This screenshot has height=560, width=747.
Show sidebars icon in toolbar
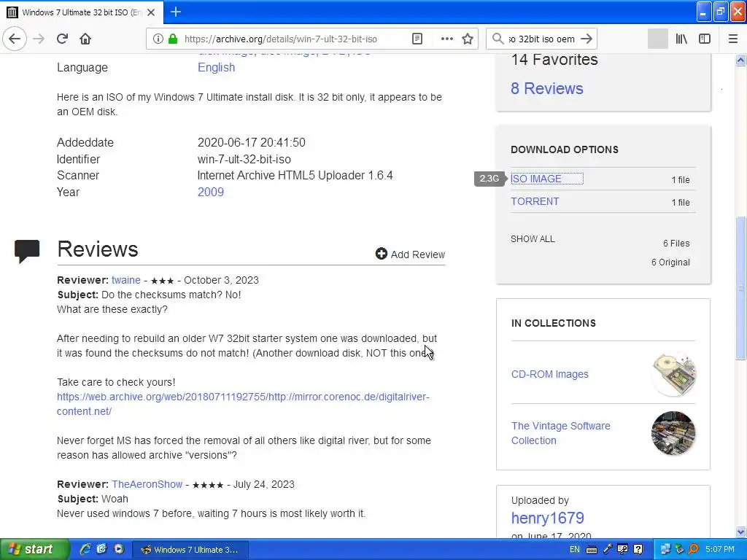click(x=705, y=39)
